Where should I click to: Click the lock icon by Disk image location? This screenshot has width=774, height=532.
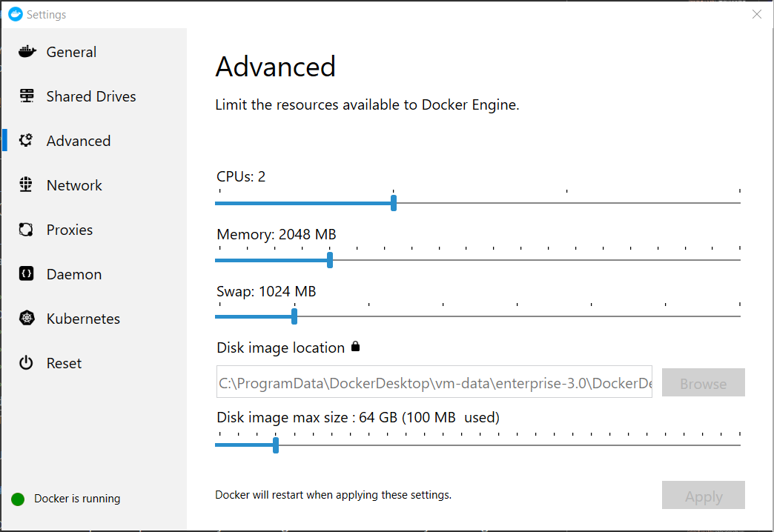tap(355, 346)
